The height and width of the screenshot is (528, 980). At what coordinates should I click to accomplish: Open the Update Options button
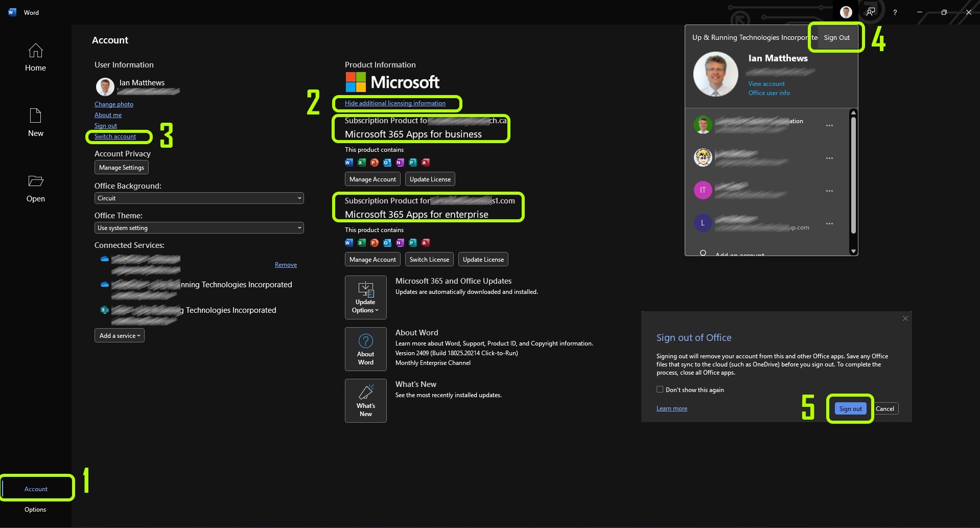365,297
